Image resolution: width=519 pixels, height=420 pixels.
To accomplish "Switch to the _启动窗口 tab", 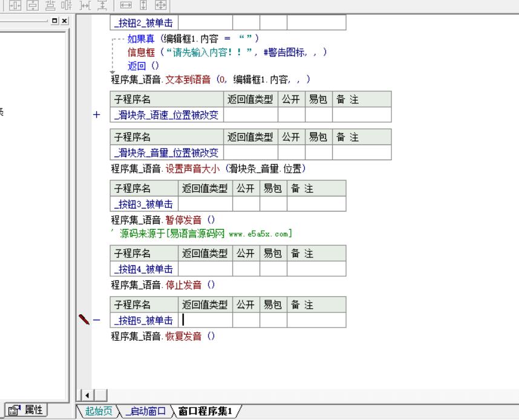I will [x=146, y=411].
